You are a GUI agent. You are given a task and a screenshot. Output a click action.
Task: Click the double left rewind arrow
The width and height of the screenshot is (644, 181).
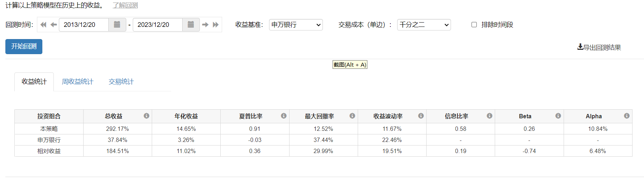(x=43, y=25)
